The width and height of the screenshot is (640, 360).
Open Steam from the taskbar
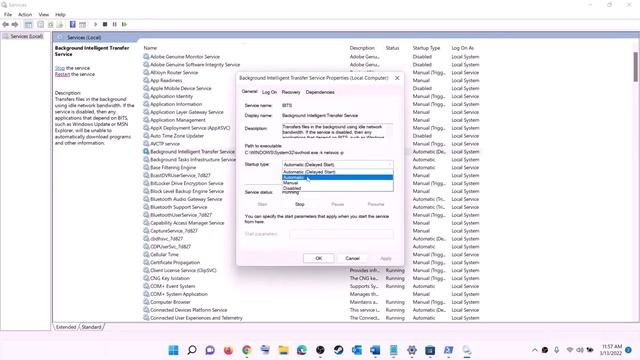click(338, 350)
